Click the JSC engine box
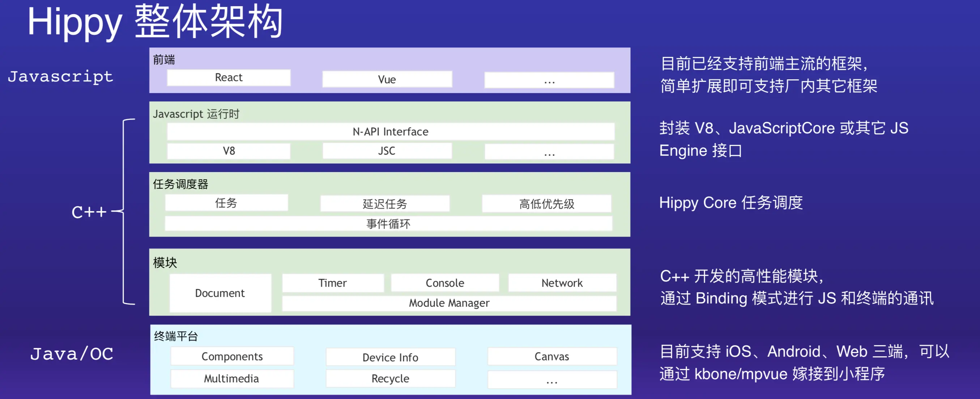This screenshot has width=980, height=399. tap(387, 151)
